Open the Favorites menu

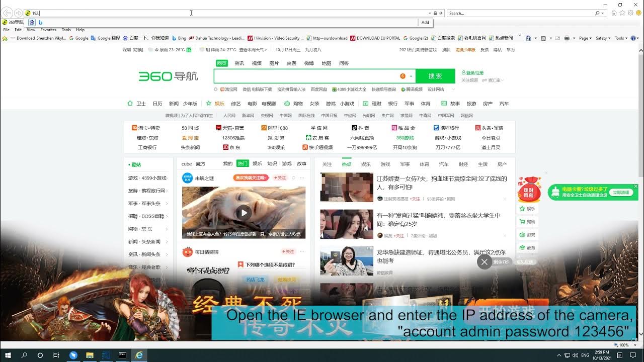coord(48,30)
